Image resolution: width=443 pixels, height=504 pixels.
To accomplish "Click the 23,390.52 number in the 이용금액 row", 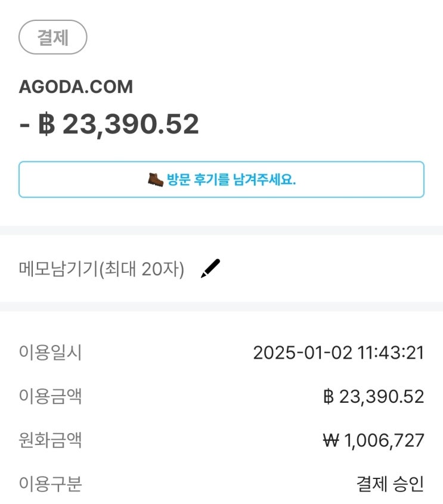I will point(382,397).
